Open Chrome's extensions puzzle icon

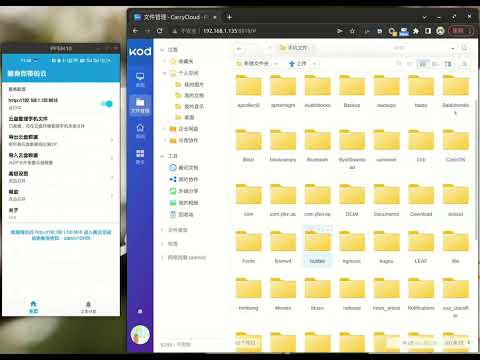pyautogui.click(x=416, y=31)
